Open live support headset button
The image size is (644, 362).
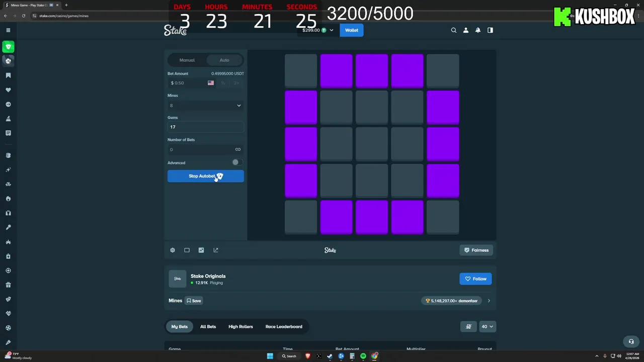coord(631,341)
